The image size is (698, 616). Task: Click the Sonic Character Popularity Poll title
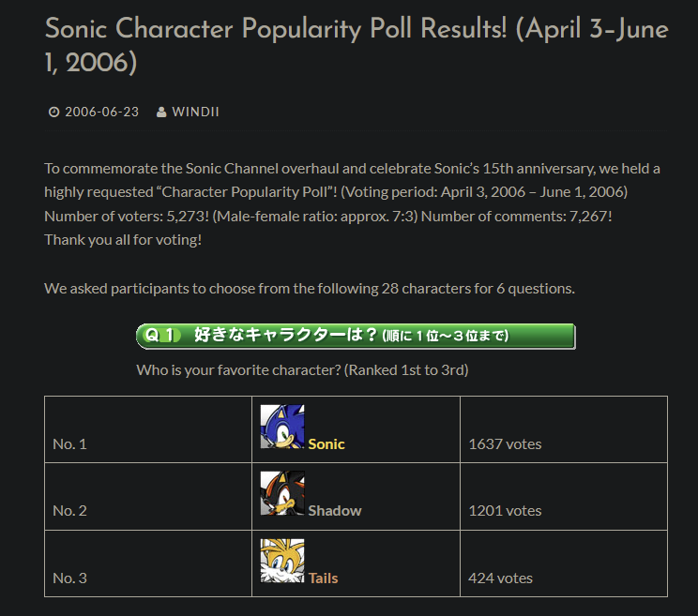[x=357, y=45]
